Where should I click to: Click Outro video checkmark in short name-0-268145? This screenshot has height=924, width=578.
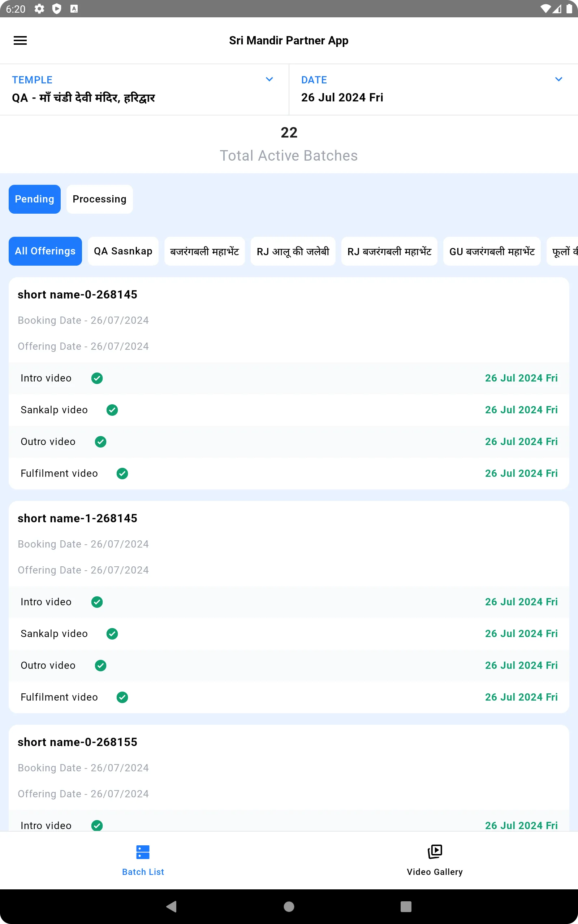point(100,442)
